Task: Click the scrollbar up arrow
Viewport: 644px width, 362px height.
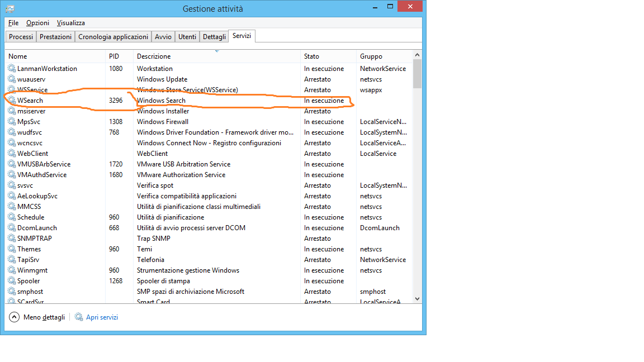Action: tap(417, 55)
